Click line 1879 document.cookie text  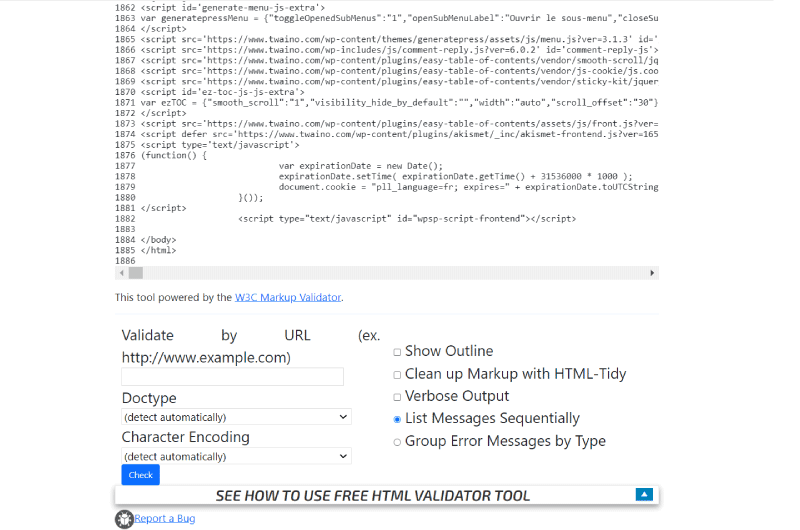(468, 187)
